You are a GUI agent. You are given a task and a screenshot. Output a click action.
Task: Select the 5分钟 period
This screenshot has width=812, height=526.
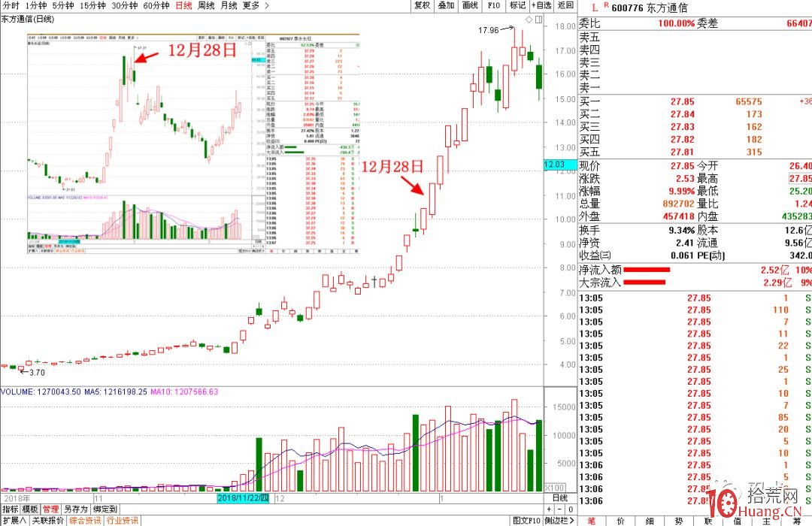(62, 6)
